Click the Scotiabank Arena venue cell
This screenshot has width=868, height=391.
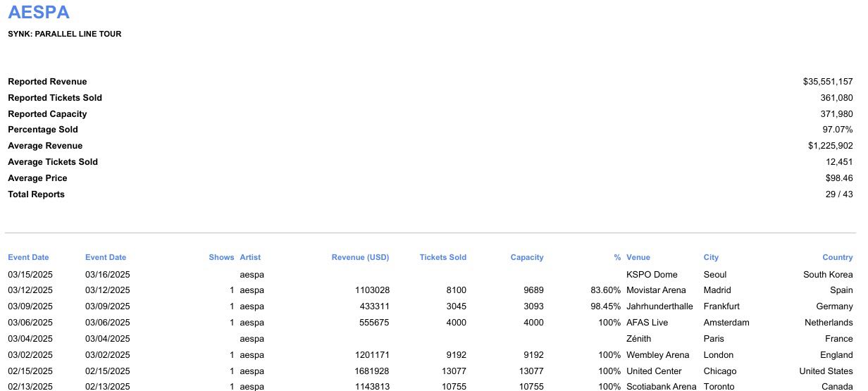(x=661, y=387)
